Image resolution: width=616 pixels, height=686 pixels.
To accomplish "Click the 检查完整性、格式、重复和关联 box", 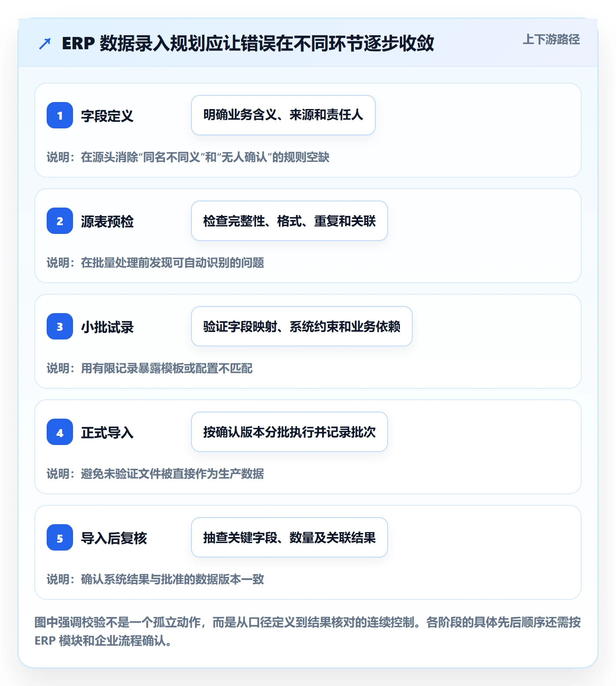I will click(290, 221).
